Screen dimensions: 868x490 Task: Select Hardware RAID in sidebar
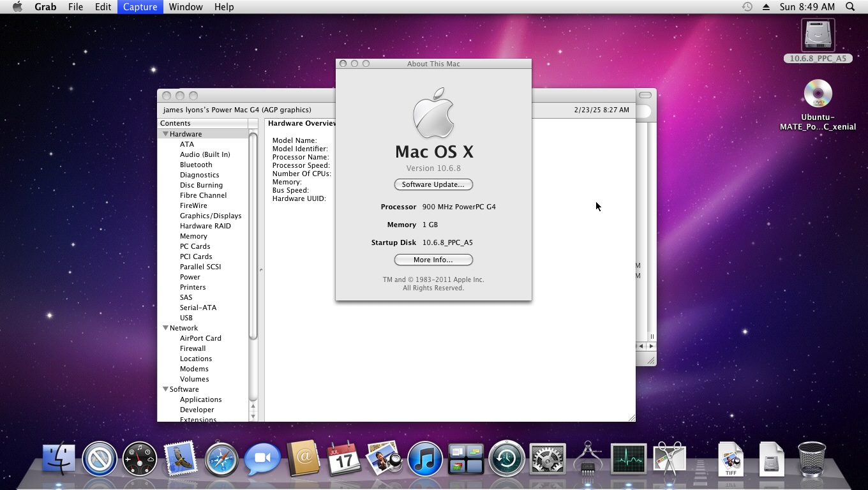pos(206,226)
